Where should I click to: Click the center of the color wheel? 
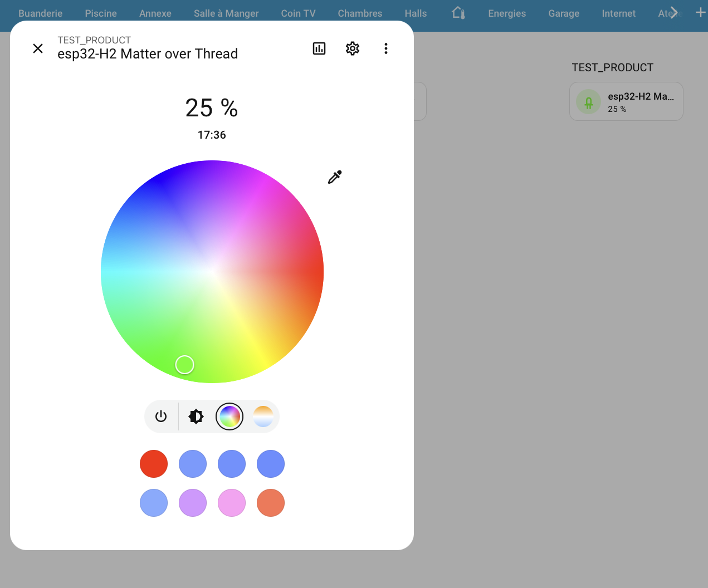pyautogui.click(x=212, y=271)
